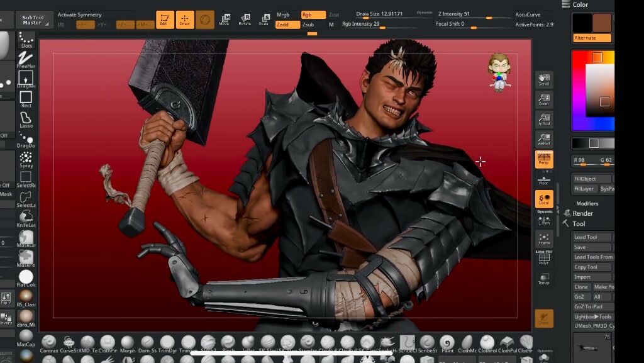Select the DragRect stroke
The image size is (644, 363).
(26, 80)
